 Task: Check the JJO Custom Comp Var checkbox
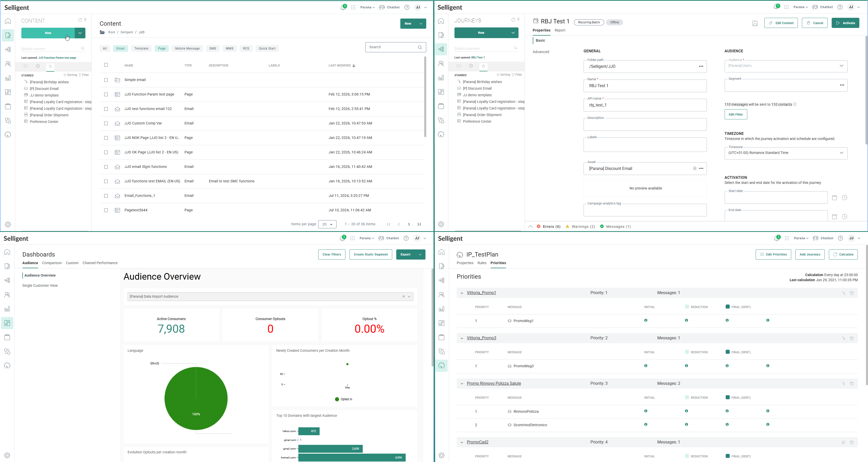click(106, 124)
